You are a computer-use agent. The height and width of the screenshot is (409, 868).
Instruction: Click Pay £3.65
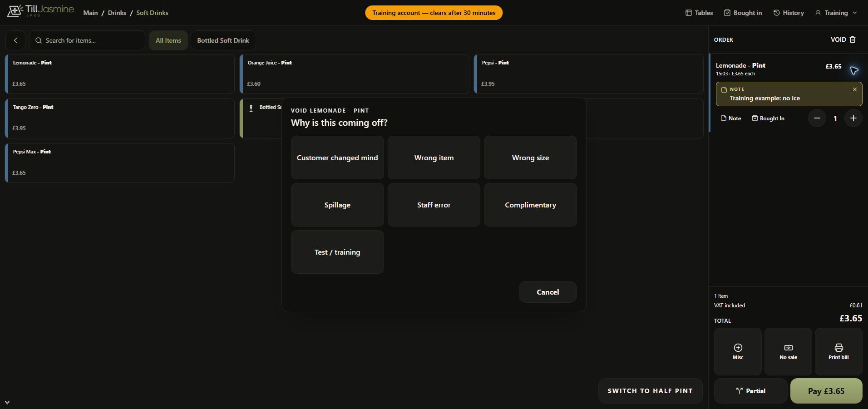(x=826, y=391)
